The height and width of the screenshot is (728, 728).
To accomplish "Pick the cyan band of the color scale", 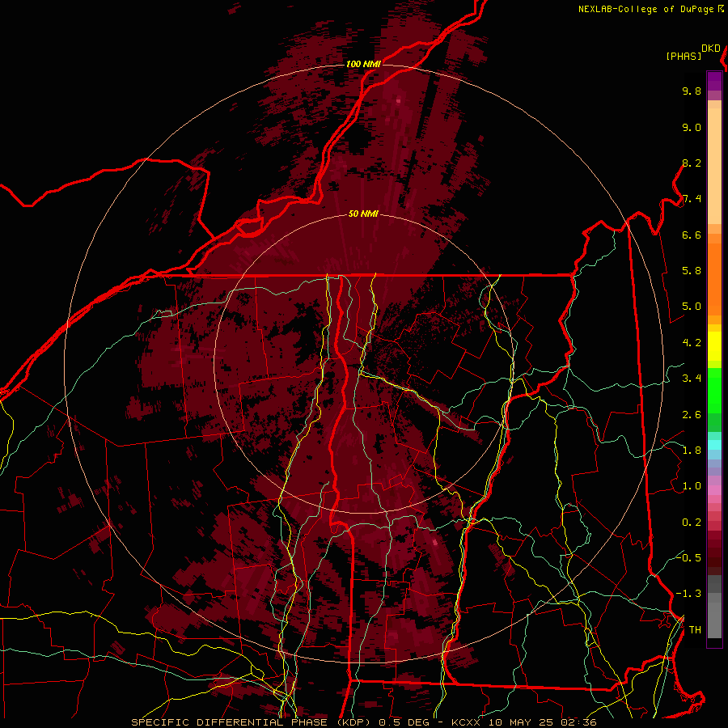I will (714, 444).
